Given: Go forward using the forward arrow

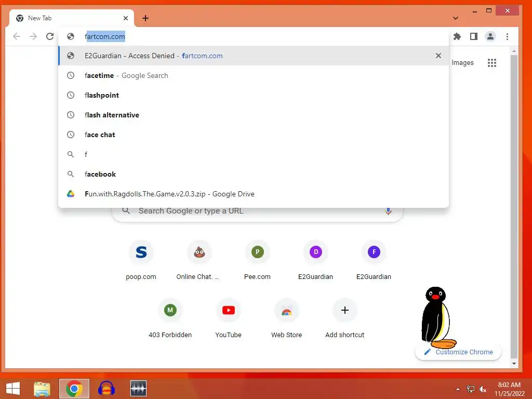Looking at the screenshot, I should (33, 36).
